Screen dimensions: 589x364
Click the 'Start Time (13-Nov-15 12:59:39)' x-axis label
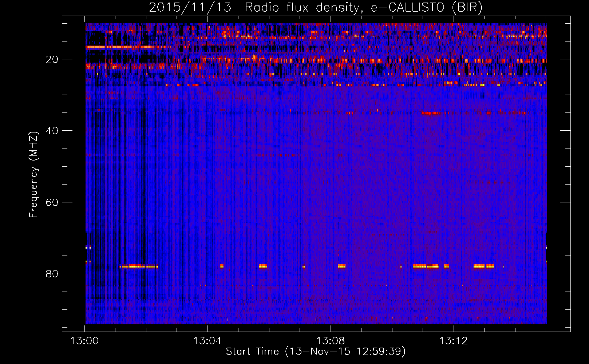point(316,352)
